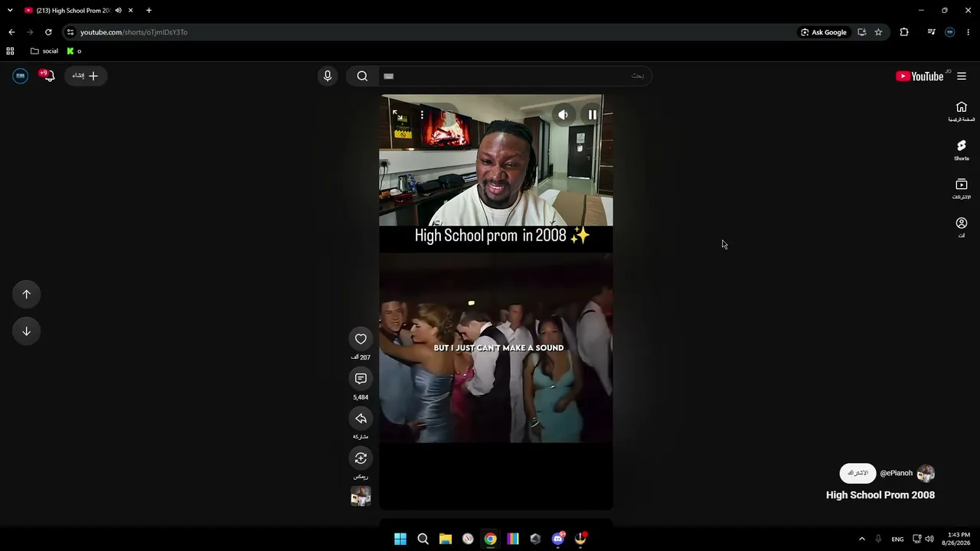
Task: Open the You page in the sidebar
Action: point(962,227)
